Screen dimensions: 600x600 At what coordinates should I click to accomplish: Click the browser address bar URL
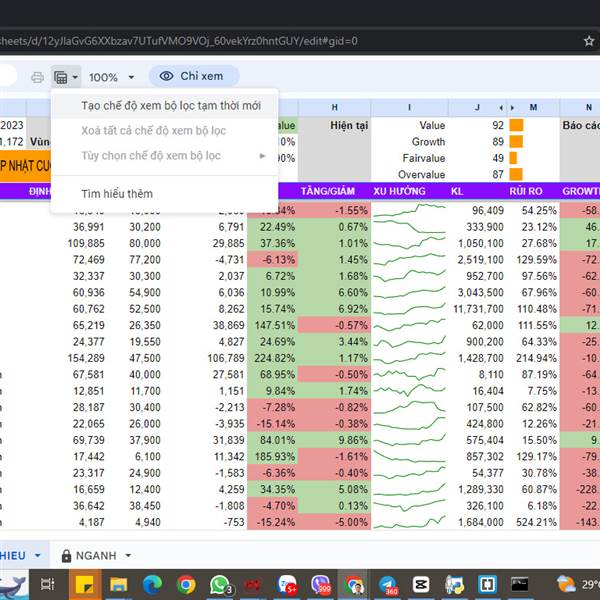(180, 41)
